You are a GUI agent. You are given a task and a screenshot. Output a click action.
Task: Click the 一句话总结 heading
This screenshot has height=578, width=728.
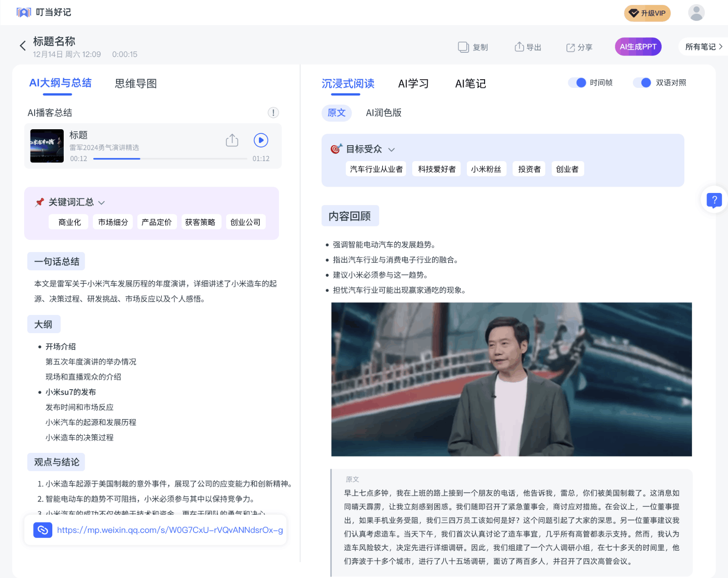(x=56, y=261)
